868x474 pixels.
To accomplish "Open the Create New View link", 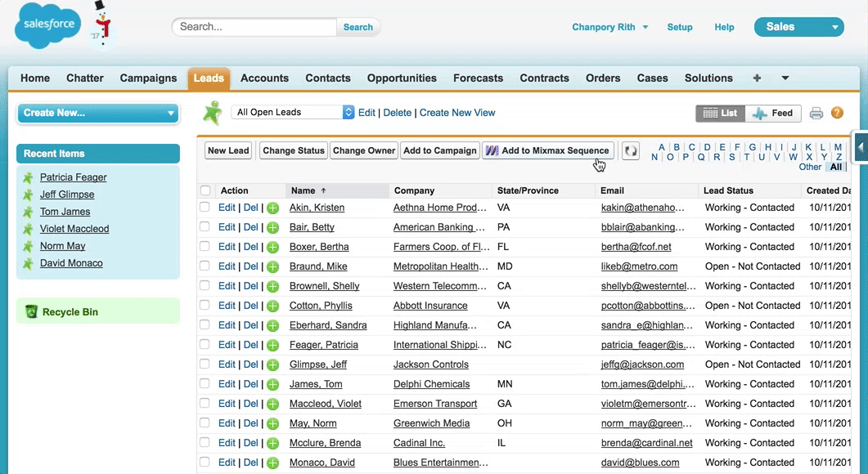I will (457, 113).
